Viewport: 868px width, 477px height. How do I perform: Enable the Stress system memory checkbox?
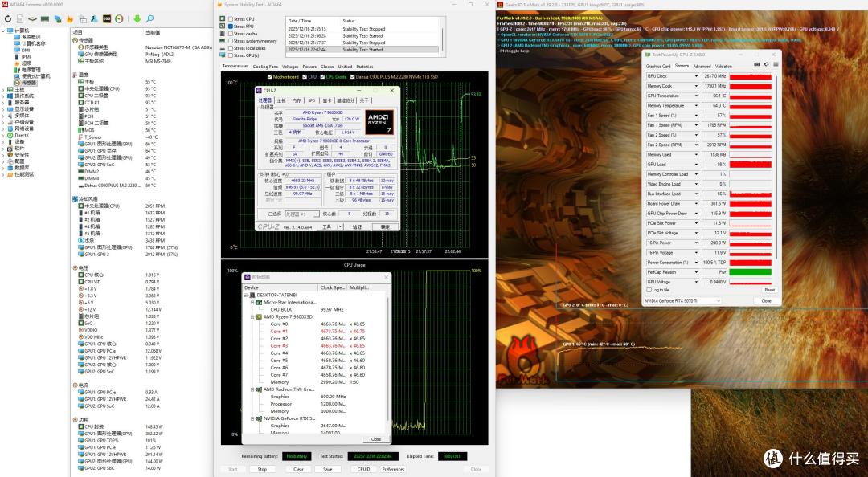point(231,40)
